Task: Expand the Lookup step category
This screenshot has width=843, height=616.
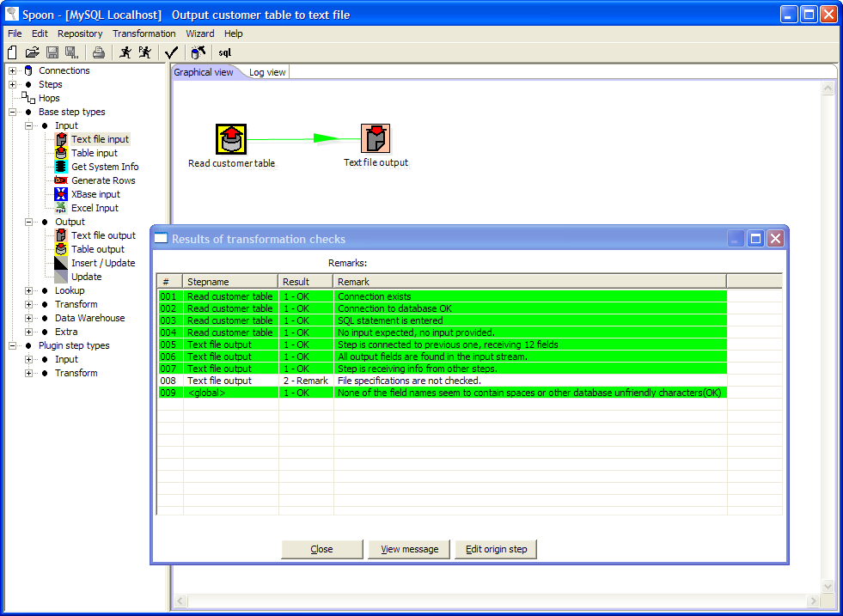Action: coord(29,290)
